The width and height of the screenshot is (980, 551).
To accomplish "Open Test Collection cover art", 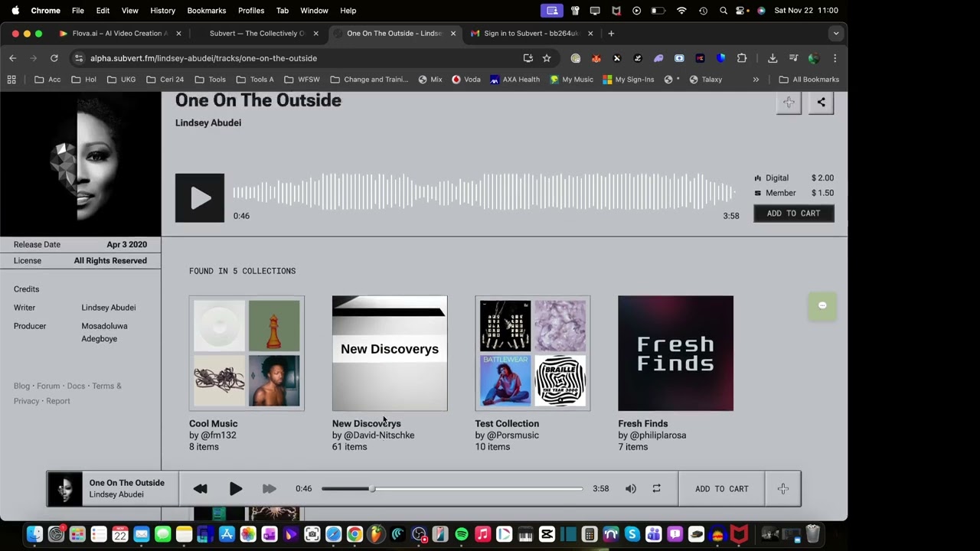I will (x=533, y=354).
